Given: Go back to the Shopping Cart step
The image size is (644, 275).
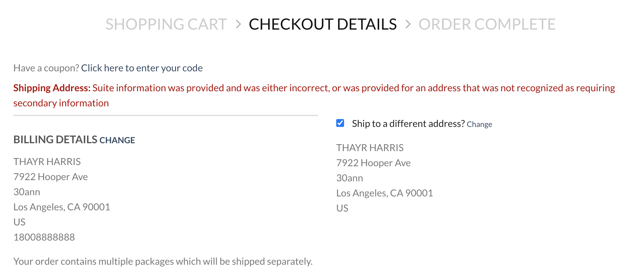Looking at the screenshot, I should click(166, 24).
